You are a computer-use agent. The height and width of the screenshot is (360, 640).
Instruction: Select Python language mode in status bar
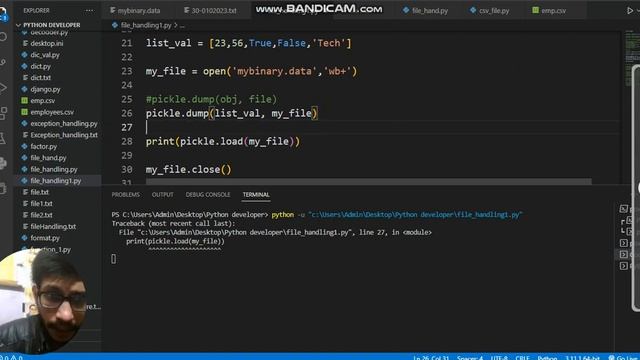tap(547, 358)
